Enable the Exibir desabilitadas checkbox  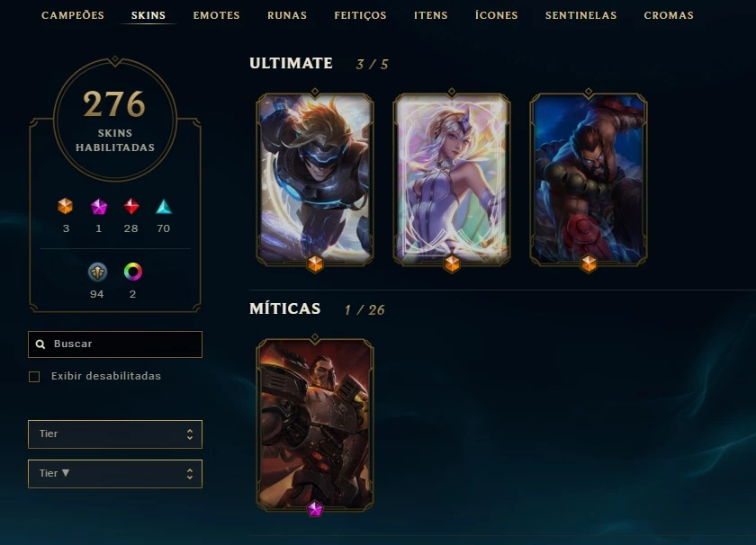34,376
